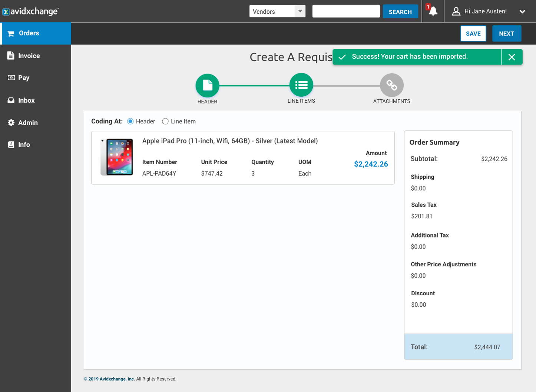This screenshot has width=536, height=392.
Task: Select the Line Items step circle
Action: [x=301, y=85]
